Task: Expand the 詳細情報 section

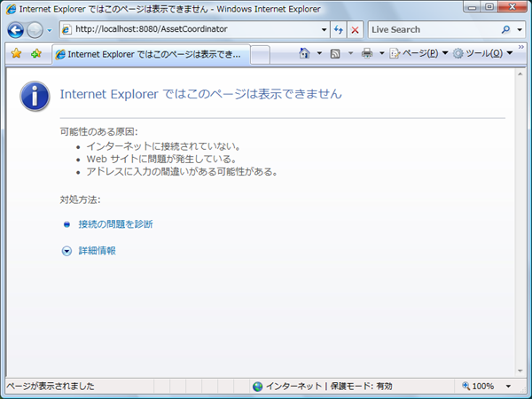Action: [97, 251]
